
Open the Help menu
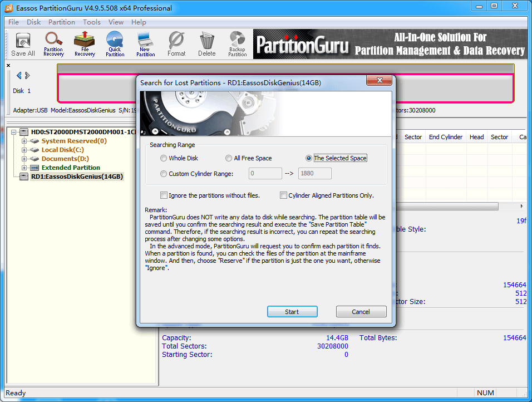(139, 22)
